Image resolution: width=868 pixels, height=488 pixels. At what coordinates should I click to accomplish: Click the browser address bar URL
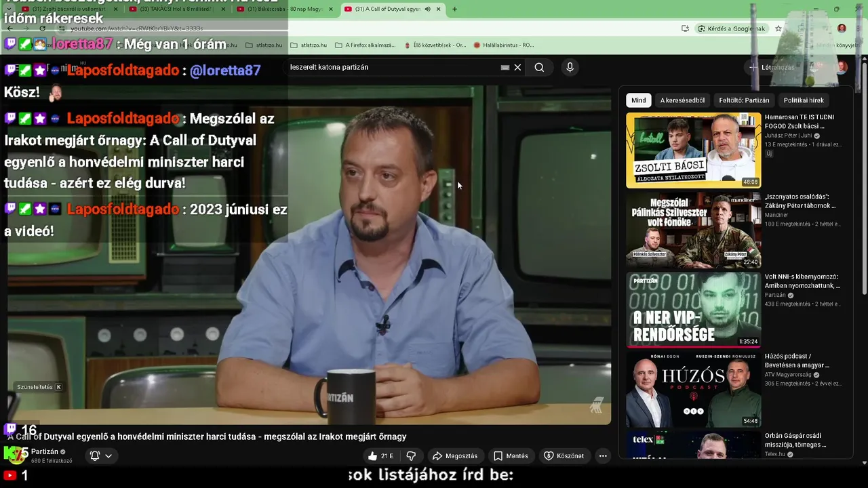[x=137, y=28]
